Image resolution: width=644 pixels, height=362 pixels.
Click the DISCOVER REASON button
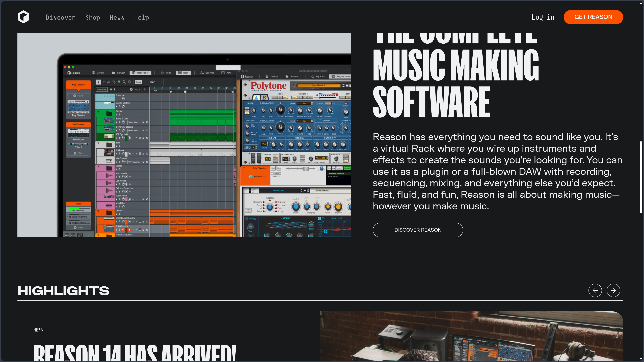[x=418, y=230]
